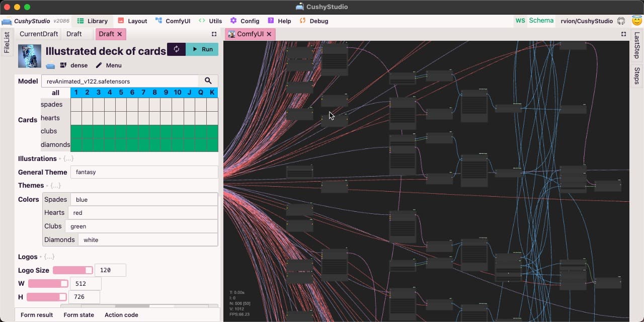The image size is (644, 322).
Task: Click the model search magnifier icon
Action: [208, 80]
